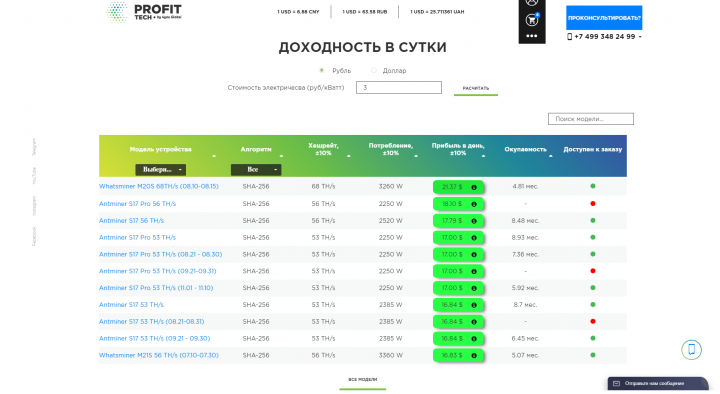Click the Доступен к заказу column header
720x394 pixels.
pyautogui.click(x=592, y=149)
